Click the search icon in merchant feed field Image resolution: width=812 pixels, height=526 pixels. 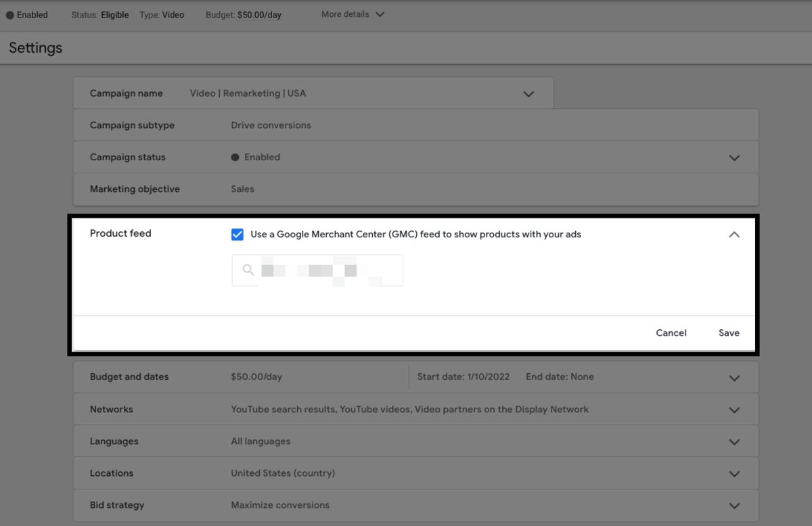pos(248,270)
